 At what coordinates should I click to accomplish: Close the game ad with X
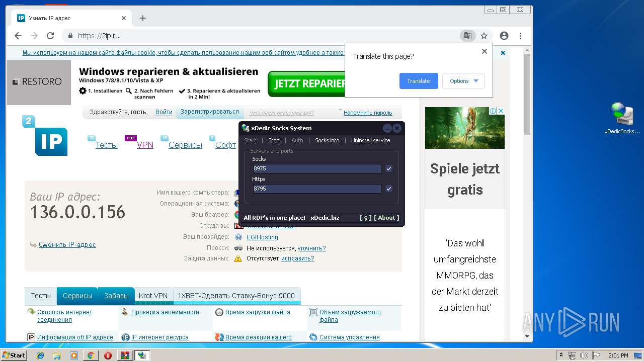click(x=501, y=111)
